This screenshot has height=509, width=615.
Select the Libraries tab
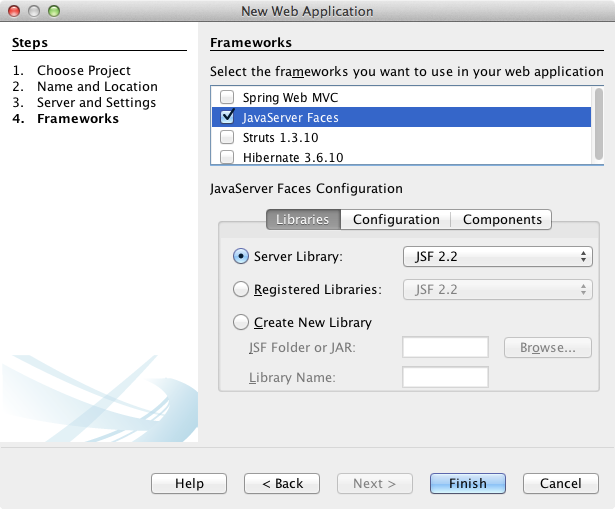pos(303,219)
